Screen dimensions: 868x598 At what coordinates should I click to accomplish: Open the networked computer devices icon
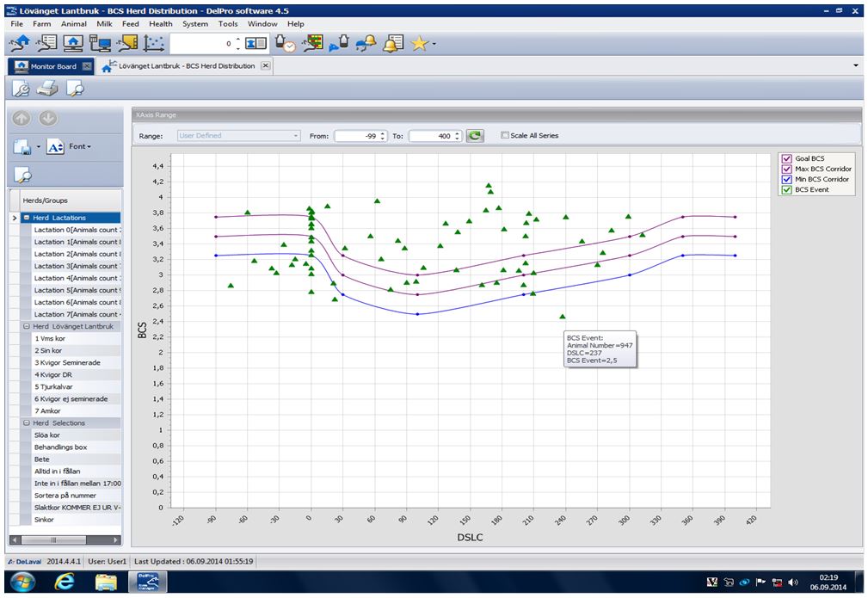pos(100,43)
